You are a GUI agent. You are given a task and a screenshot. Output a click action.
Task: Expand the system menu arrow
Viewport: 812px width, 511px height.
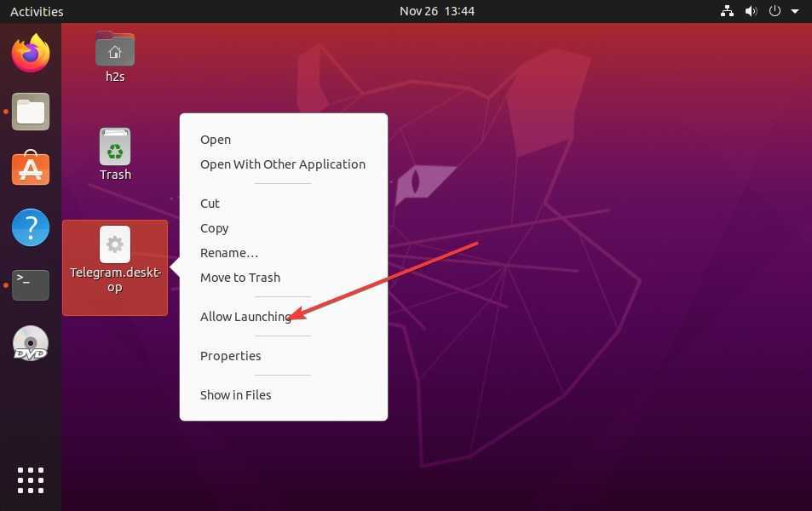pyautogui.click(x=795, y=11)
